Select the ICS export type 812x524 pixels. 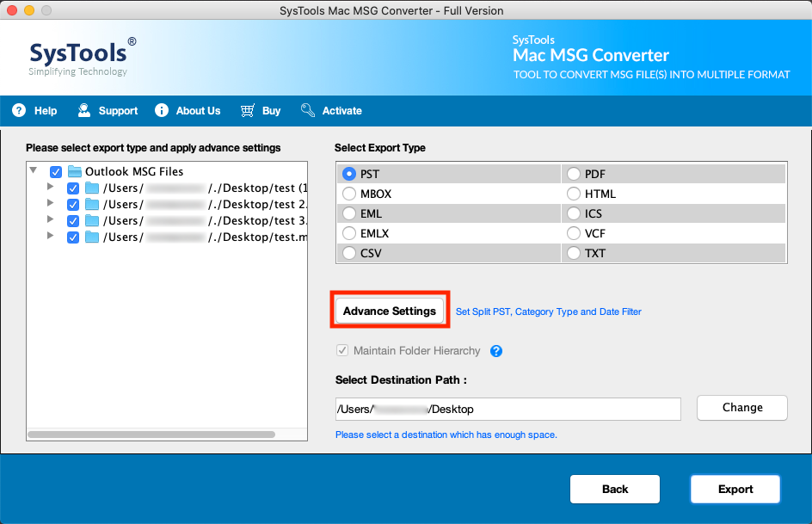[573, 213]
